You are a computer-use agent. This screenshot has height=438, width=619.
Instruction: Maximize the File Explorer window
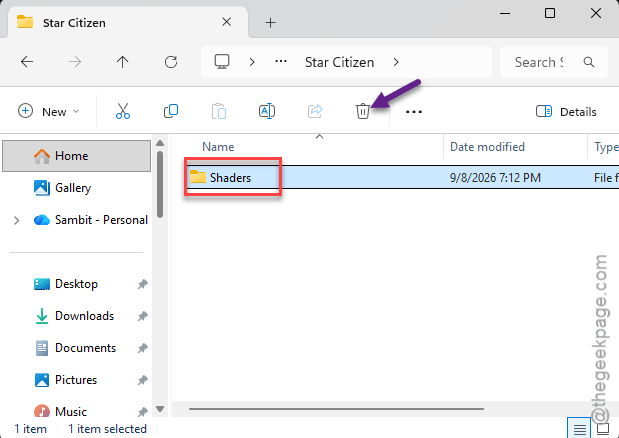(x=550, y=13)
